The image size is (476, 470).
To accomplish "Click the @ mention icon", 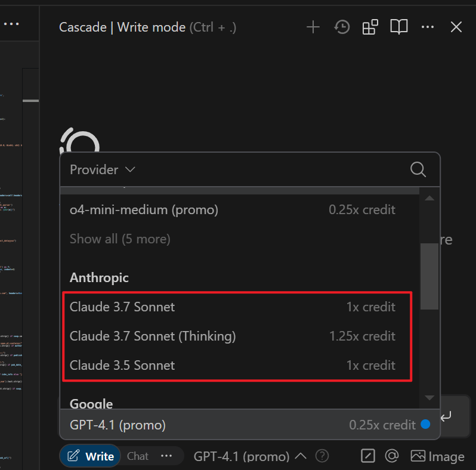I will pyautogui.click(x=392, y=456).
